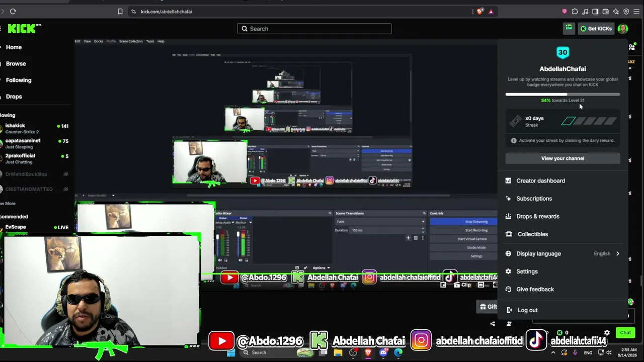This screenshot has width=644, height=362.
Task: Click the CRISTIANOMATTEO offline channel
Action: pyautogui.click(x=35, y=189)
